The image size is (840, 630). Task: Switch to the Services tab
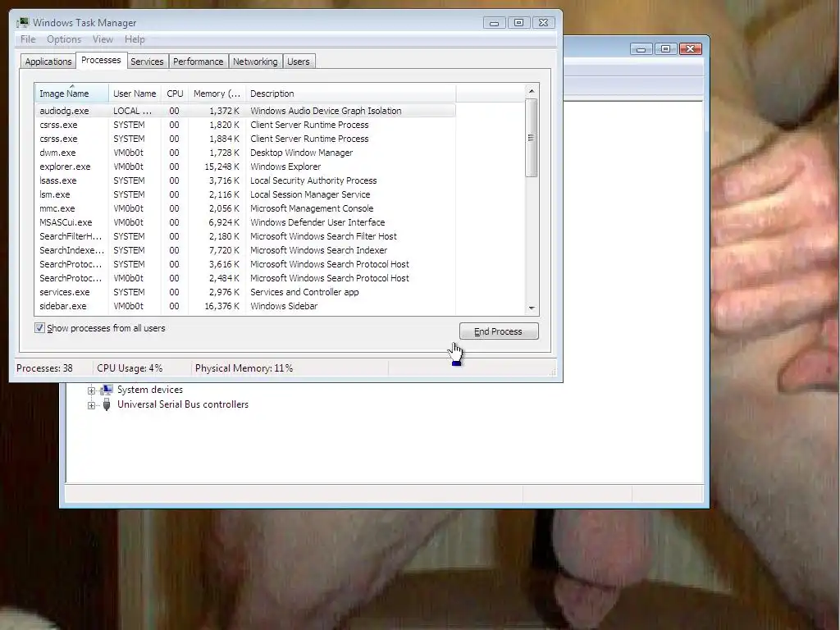pos(147,62)
